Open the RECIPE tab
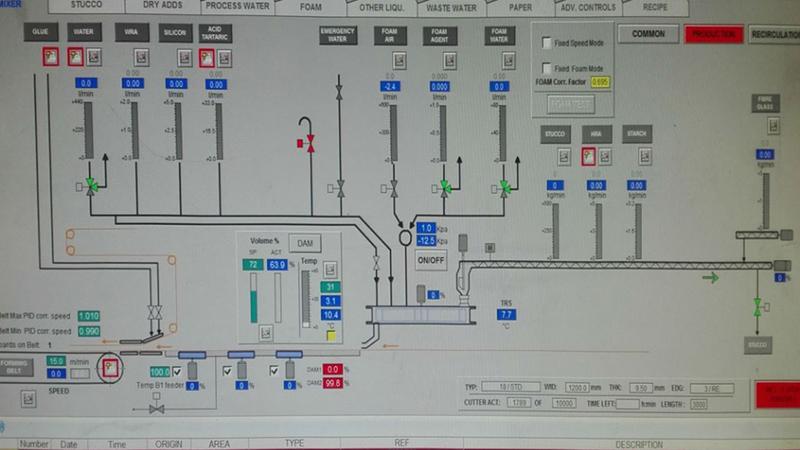 pyautogui.click(x=655, y=8)
